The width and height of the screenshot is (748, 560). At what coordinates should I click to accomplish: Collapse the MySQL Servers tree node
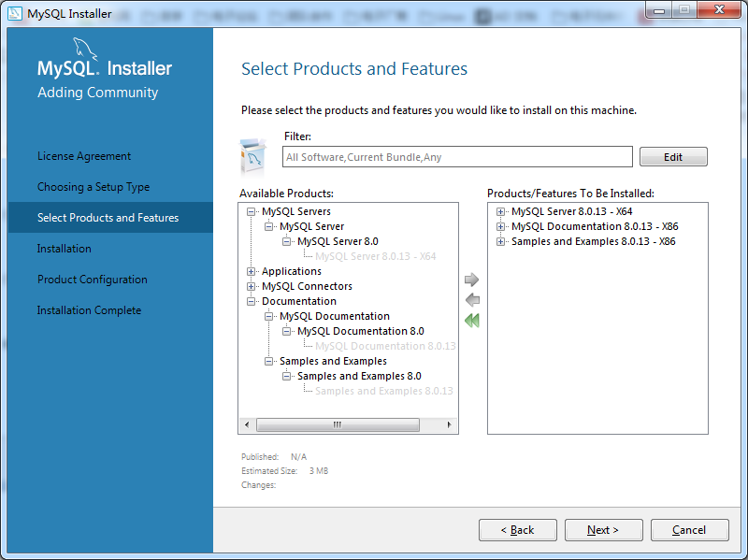(251, 211)
